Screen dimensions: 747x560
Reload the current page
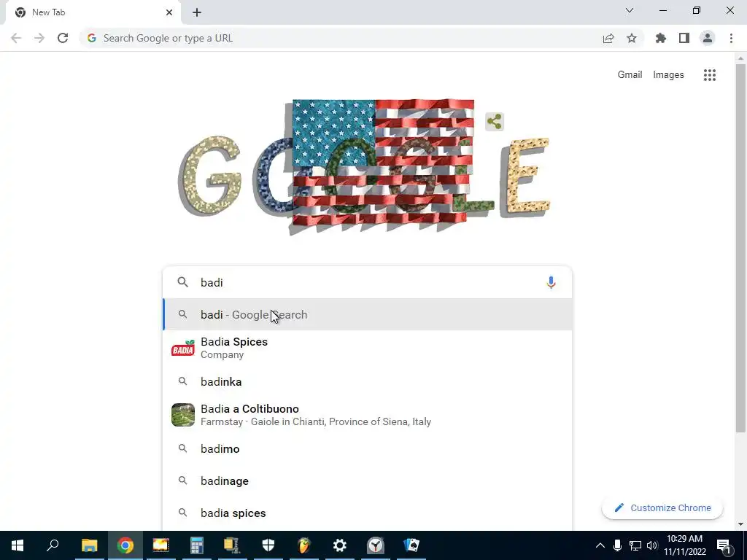(x=63, y=38)
